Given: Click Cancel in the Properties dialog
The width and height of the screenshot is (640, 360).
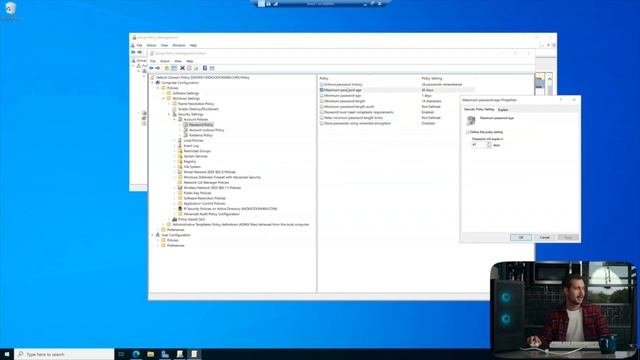Looking at the screenshot, I should 544,237.
